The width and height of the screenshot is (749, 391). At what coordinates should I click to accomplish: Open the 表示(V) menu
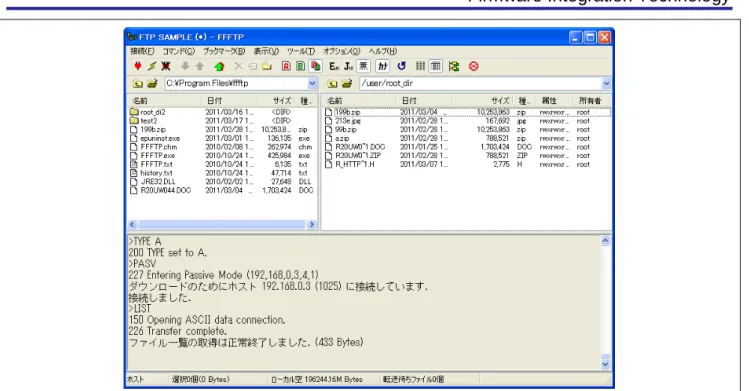click(266, 51)
